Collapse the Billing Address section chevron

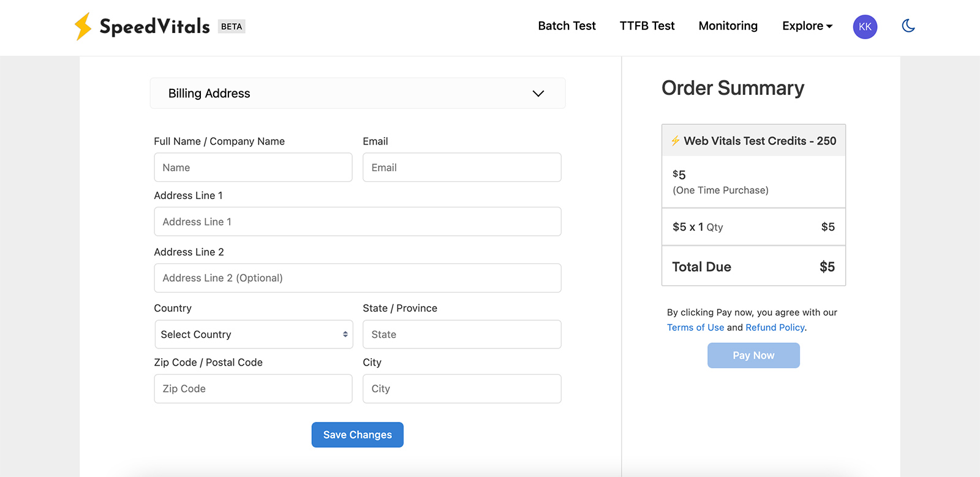pos(538,94)
